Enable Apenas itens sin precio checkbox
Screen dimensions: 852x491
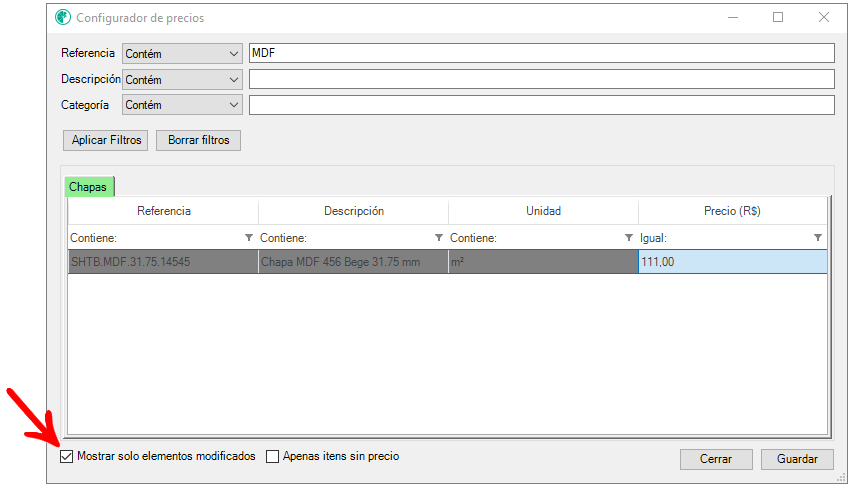pyautogui.click(x=273, y=457)
